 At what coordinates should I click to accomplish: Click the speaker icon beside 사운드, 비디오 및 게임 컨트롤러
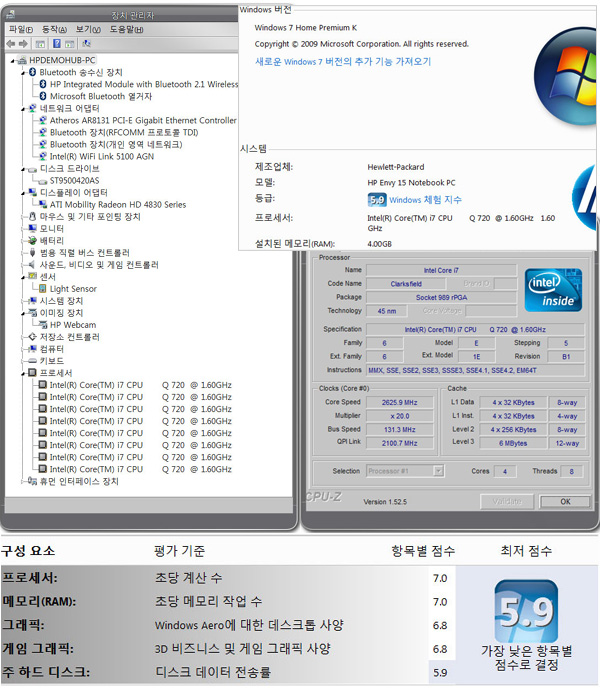(32, 265)
